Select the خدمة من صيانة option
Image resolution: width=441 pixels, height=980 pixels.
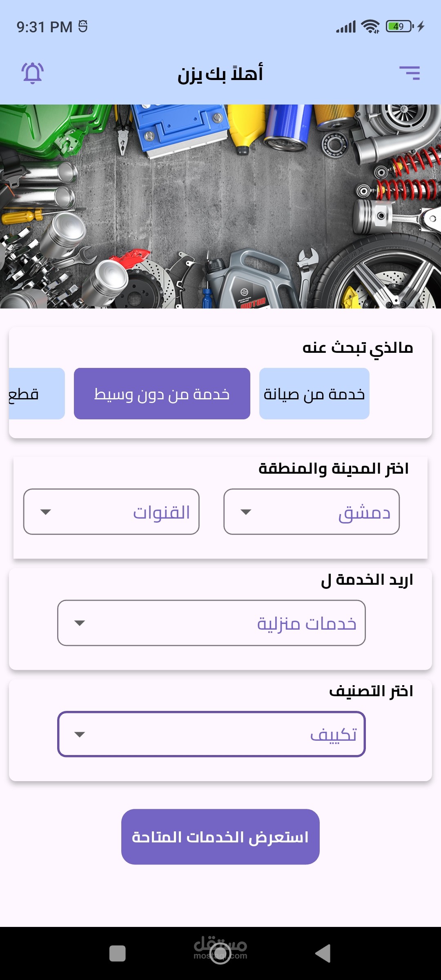pos(314,394)
